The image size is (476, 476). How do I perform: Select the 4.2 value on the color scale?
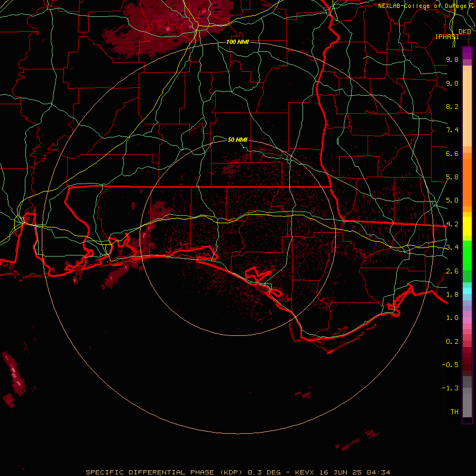pos(452,224)
